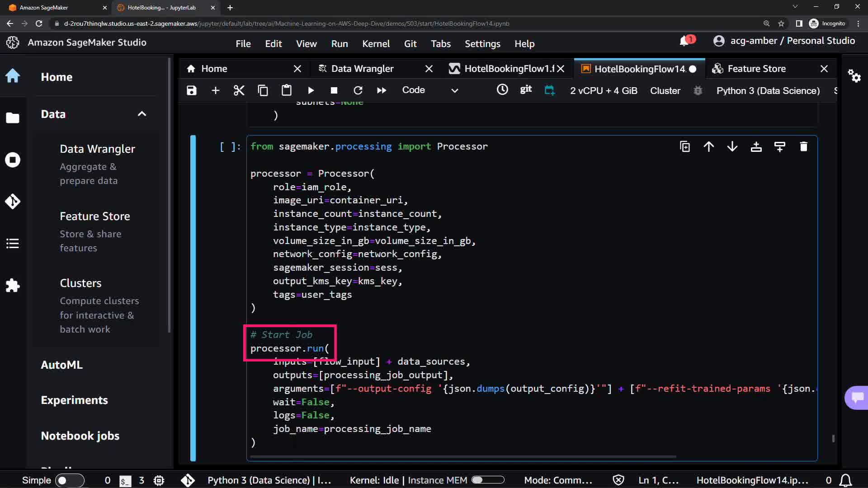Collapse the Data section in the sidebar
Viewport: 868px width, 488px height.
(142, 114)
